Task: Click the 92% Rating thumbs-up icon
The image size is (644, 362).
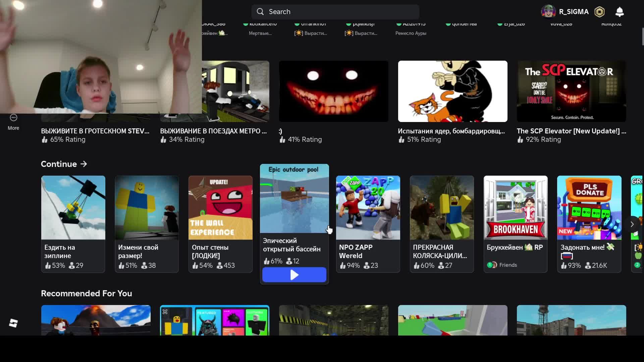Action: (x=520, y=139)
